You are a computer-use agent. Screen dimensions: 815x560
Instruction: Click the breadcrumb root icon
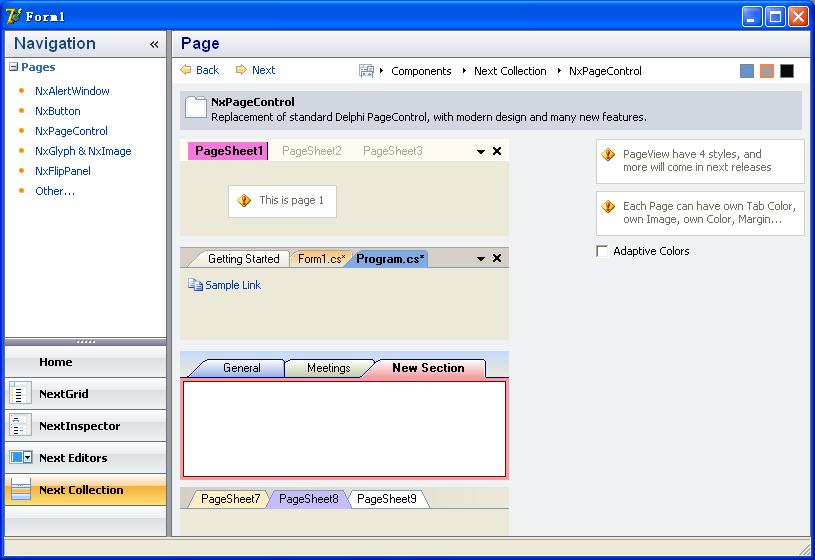[x=366, y=71]
